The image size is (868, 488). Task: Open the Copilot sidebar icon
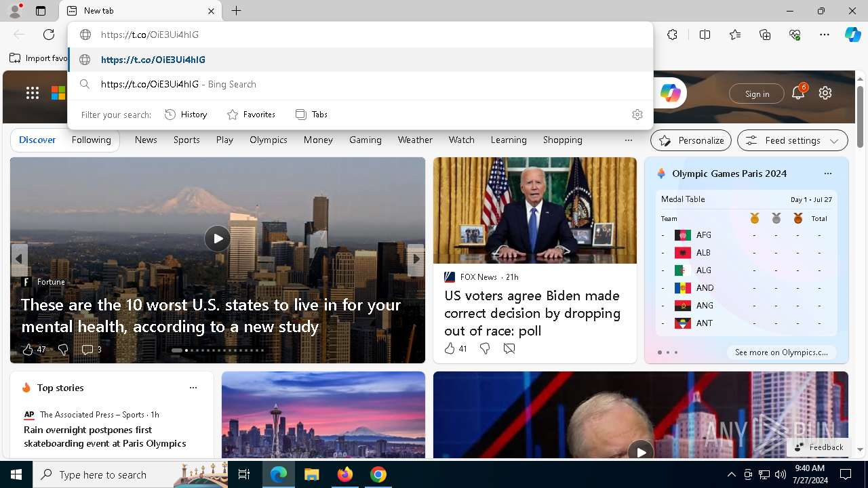[852, 35]
